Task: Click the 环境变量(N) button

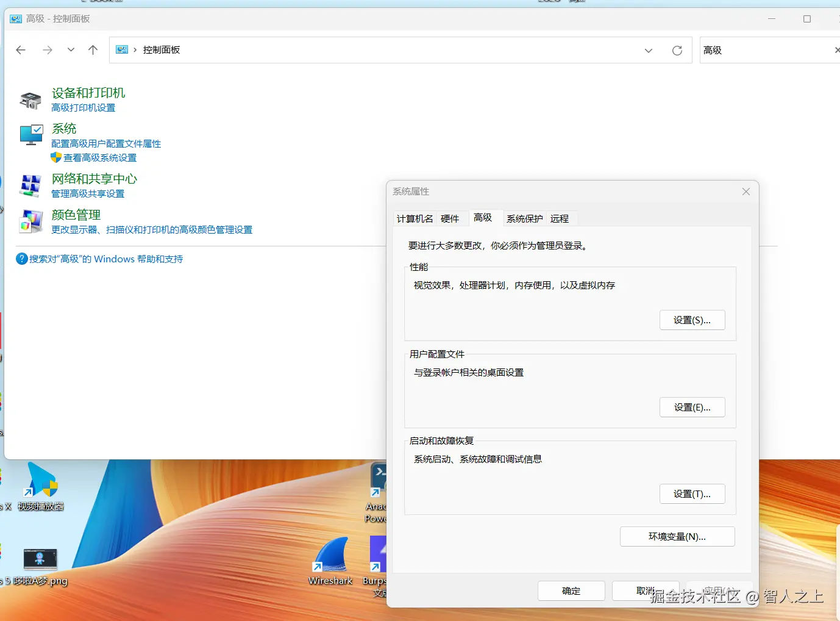Action: point(677,536)
